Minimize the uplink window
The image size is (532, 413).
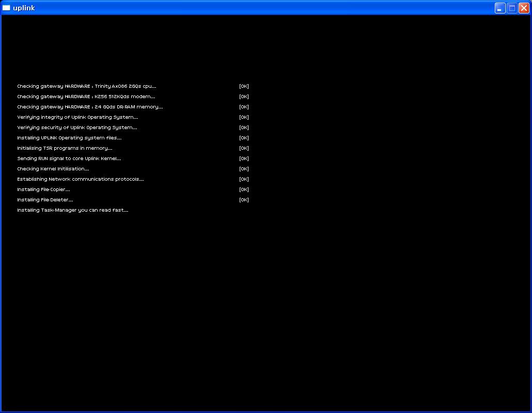pos(499,8)
